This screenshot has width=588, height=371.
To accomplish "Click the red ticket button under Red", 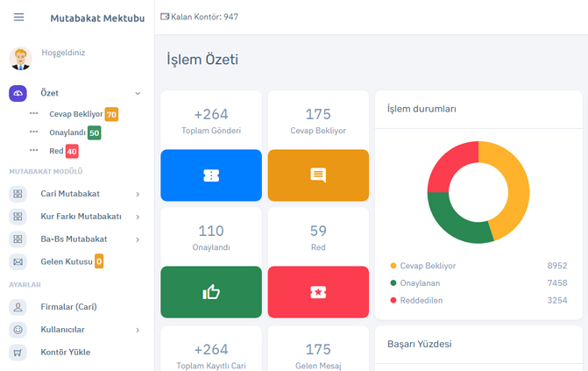I will tap(318, 292).
